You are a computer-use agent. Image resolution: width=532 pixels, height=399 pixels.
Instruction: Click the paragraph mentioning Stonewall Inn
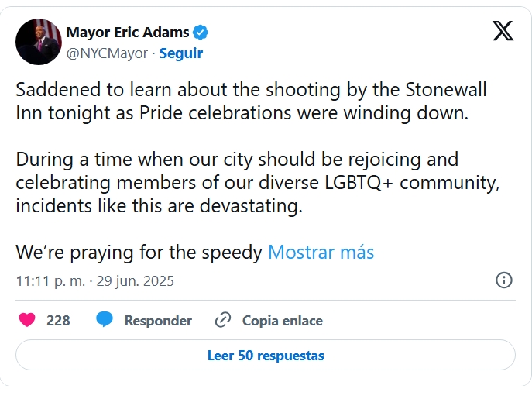pyautogui.click(x=251, y=101)
